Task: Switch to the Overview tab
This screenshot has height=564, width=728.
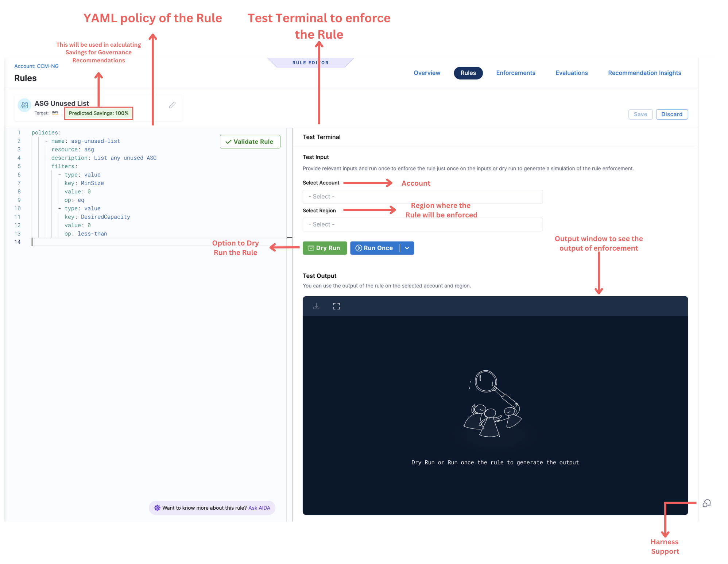Action: point(427,73)
